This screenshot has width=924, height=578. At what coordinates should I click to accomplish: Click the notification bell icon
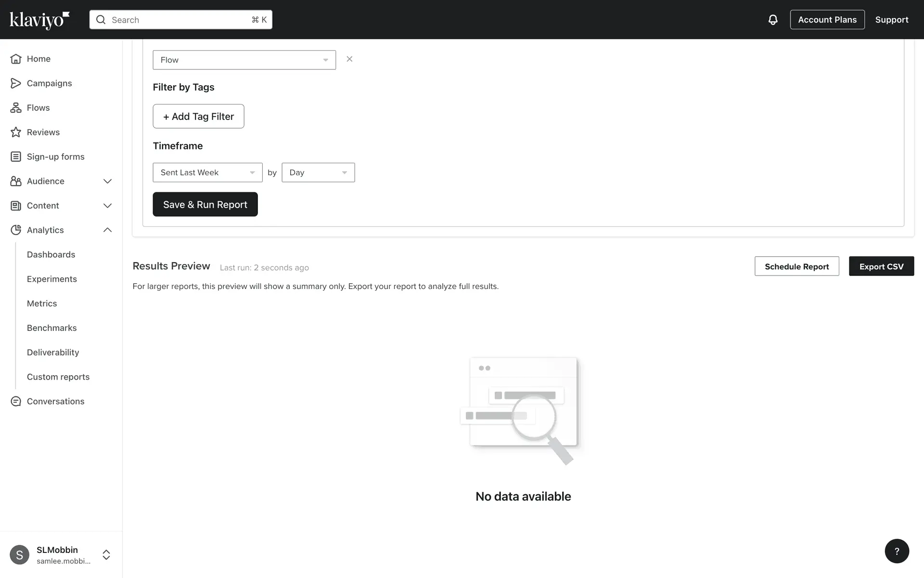772,20
